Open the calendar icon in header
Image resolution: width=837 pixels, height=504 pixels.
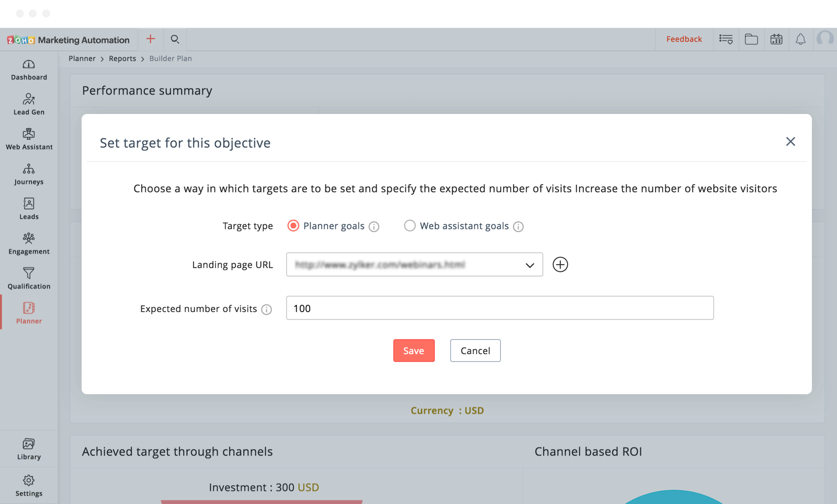[776, 39]
